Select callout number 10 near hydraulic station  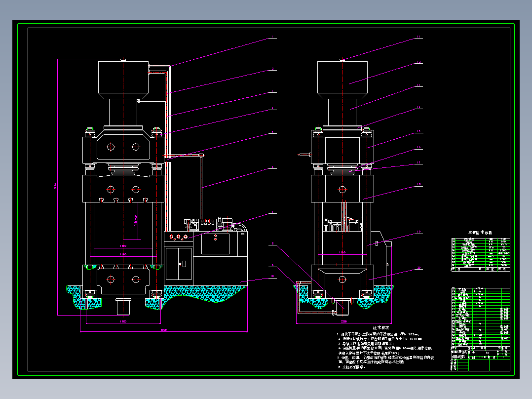click(272, 276)
